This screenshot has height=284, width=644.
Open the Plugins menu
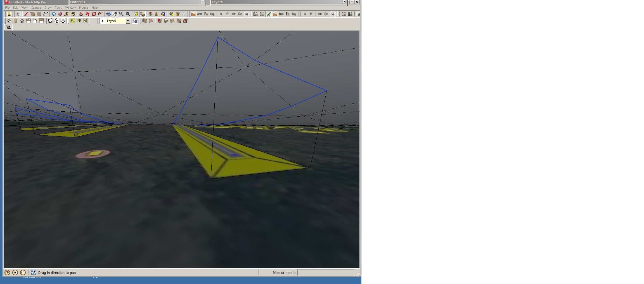(84, 8)
